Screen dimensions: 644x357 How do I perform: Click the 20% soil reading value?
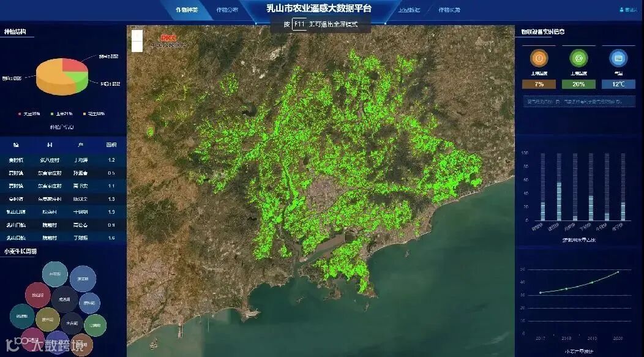[x=578, y=85]
